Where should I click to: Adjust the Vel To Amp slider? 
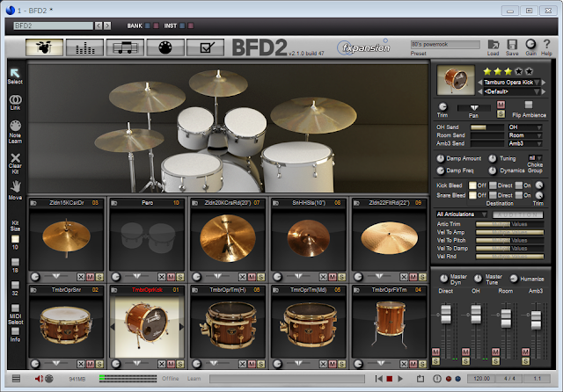509,232
